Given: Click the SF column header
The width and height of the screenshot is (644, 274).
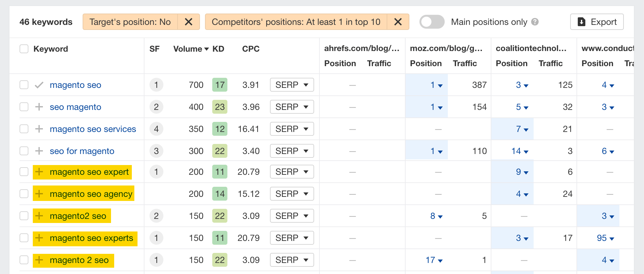Looking at the screenshot, I should click(x=155, y=49).
